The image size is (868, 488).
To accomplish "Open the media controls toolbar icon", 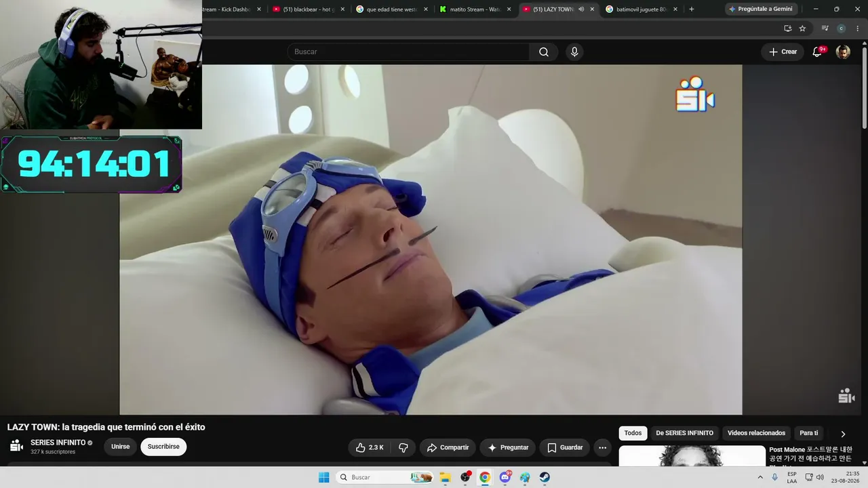I will tap(825, 28).
